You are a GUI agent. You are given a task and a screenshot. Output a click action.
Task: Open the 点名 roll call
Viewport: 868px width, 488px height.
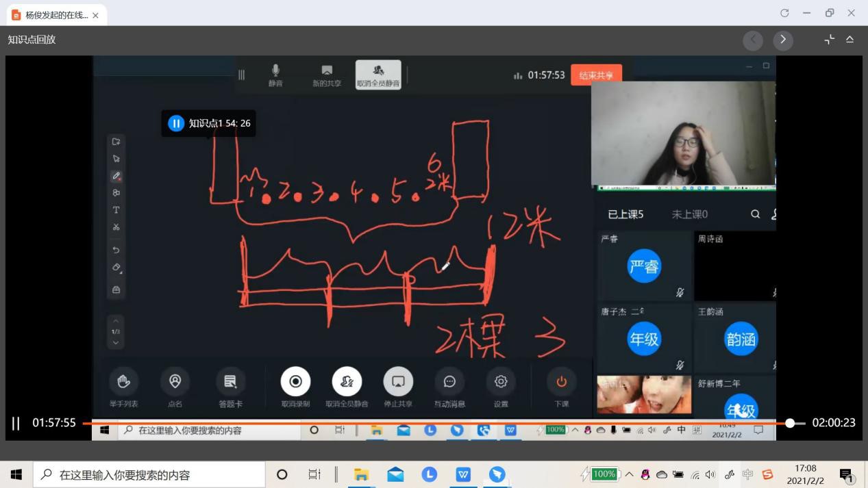(175, 388)
